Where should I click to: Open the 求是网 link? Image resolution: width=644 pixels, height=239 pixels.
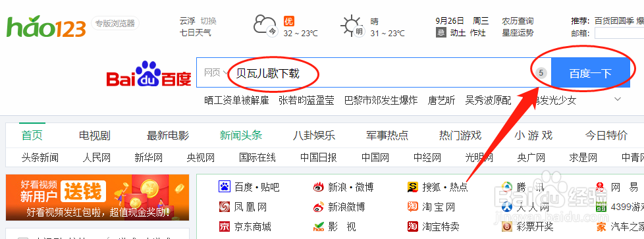[x=583, y=157]
